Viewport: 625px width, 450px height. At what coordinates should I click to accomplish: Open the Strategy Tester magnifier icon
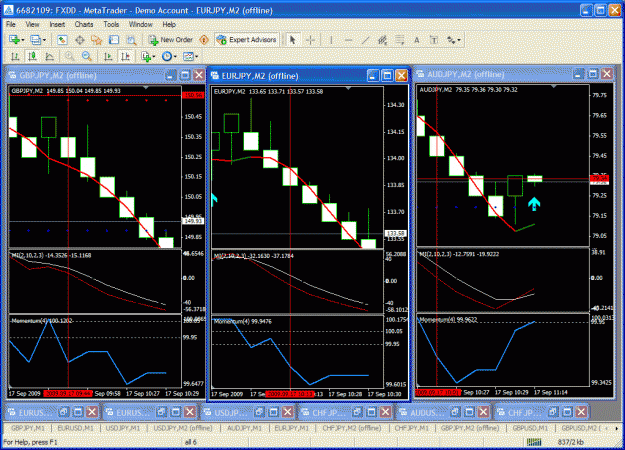(131, 40)
